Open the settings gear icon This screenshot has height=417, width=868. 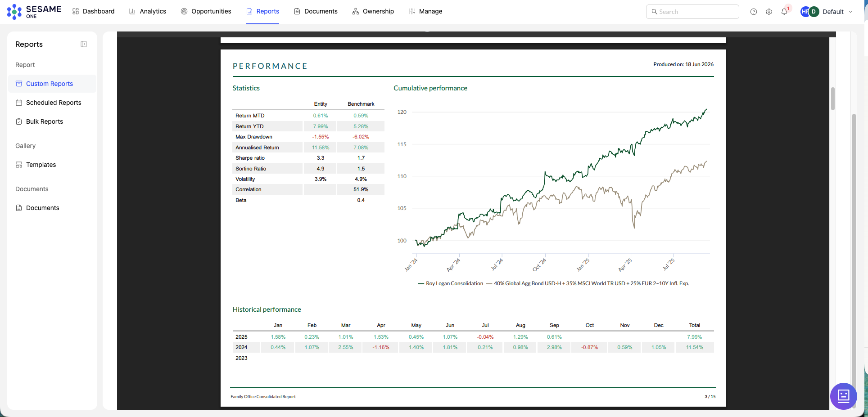[x=769, y=12]
